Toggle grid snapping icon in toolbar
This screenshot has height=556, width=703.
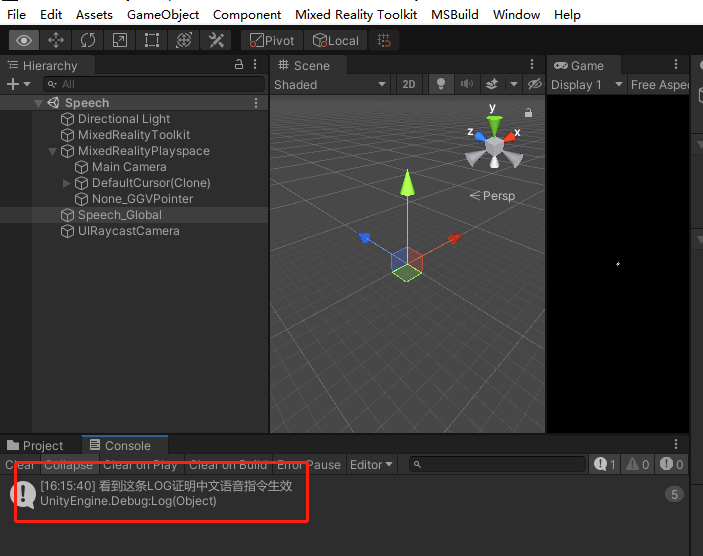coord(384,40)
